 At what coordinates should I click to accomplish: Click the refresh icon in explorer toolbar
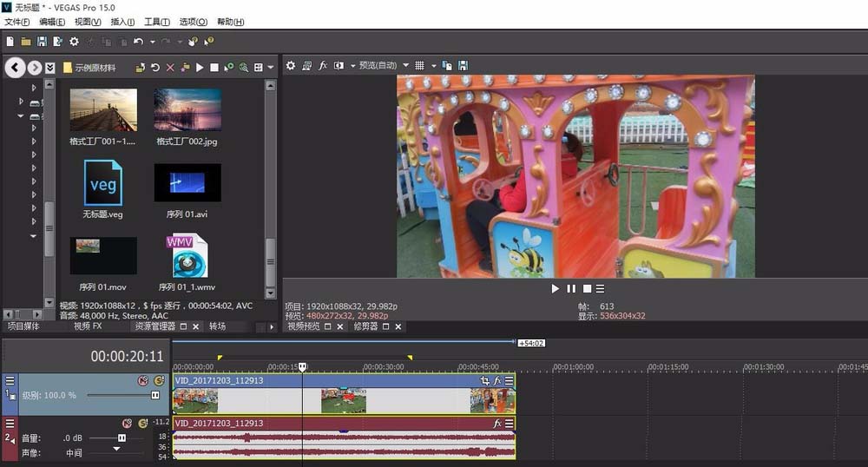point(155,67)
